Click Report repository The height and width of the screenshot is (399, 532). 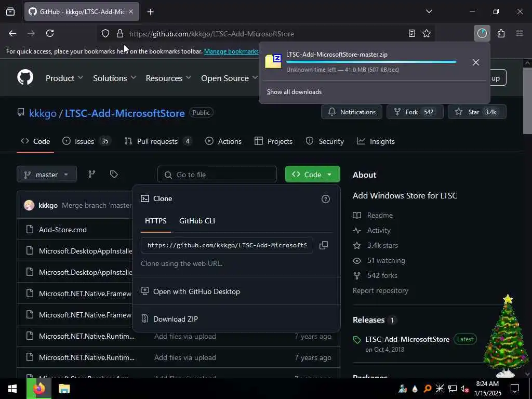[x=380, y=290]
